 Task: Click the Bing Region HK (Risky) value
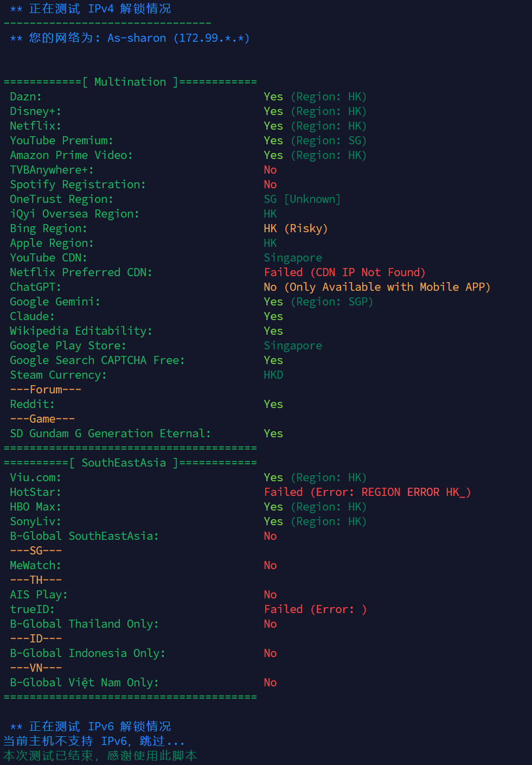point(296,228)
